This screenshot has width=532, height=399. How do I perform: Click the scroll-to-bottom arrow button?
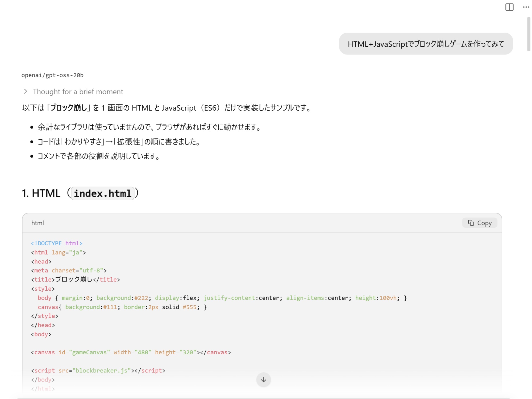click(263, 380)
